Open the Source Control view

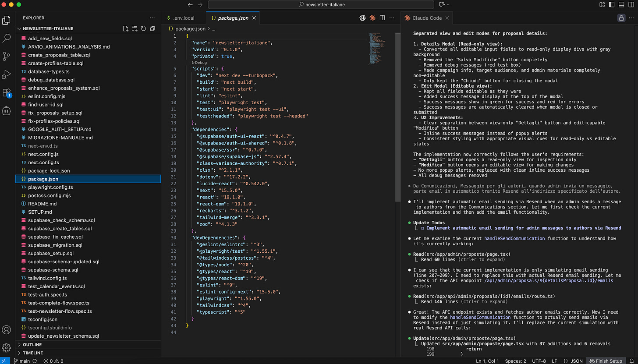pos(7,57)
